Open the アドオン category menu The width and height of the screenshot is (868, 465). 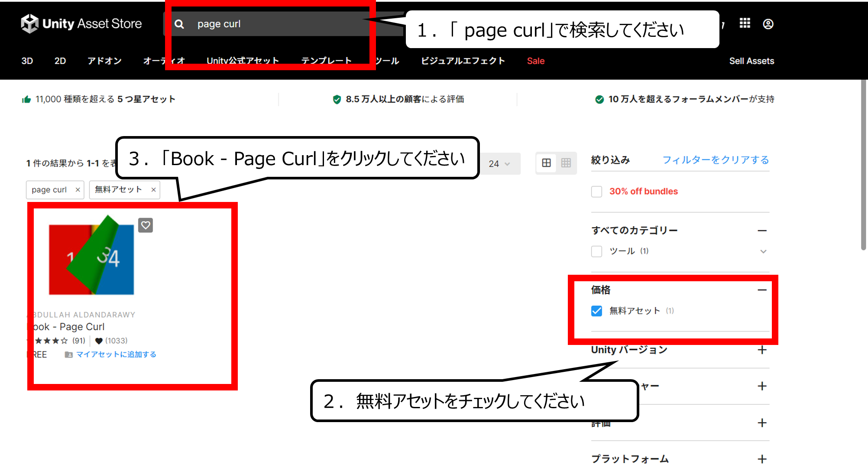[104, 61]
